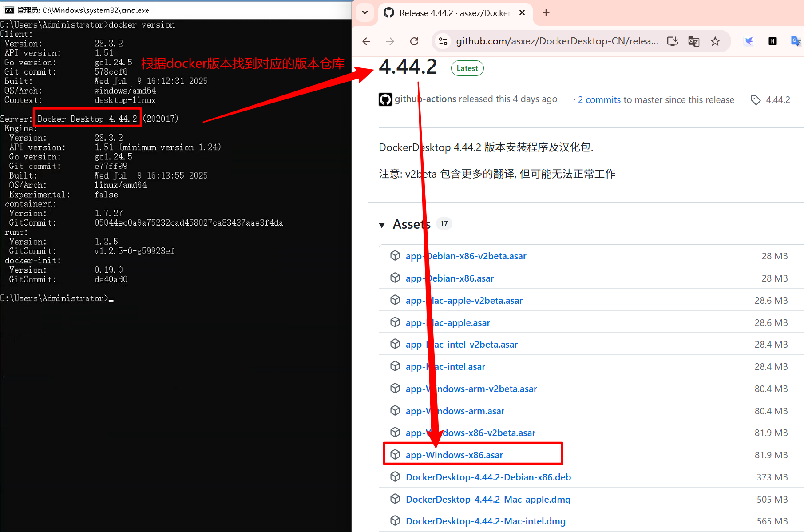Click package icon beside app-Windows-x86.asar
This screenshot has width=804, height=532.
click(395, 454)
